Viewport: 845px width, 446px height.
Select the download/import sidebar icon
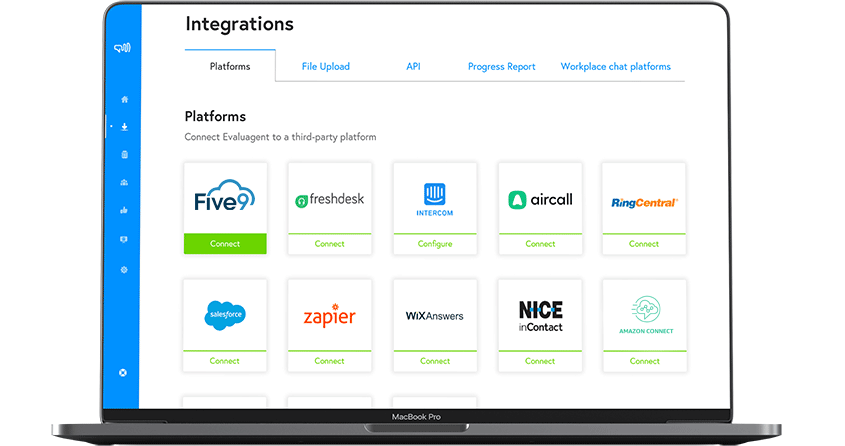[124, 127]
